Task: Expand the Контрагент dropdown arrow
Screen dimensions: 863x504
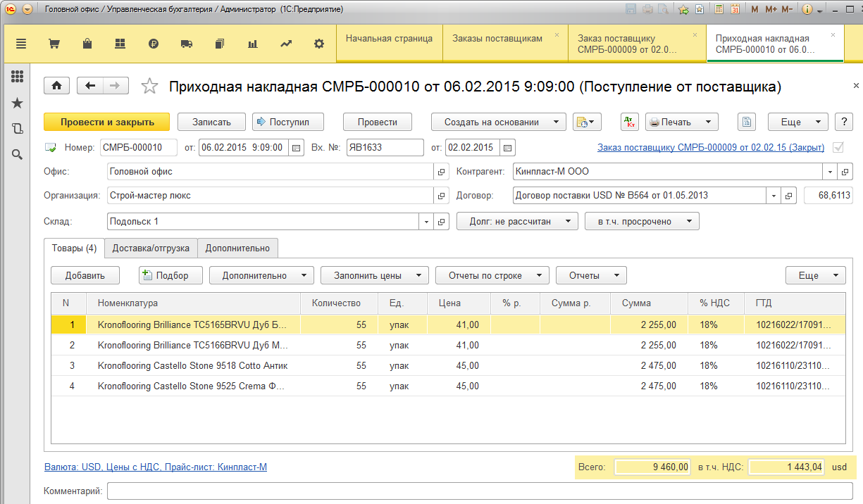Action: click(831, 172)
